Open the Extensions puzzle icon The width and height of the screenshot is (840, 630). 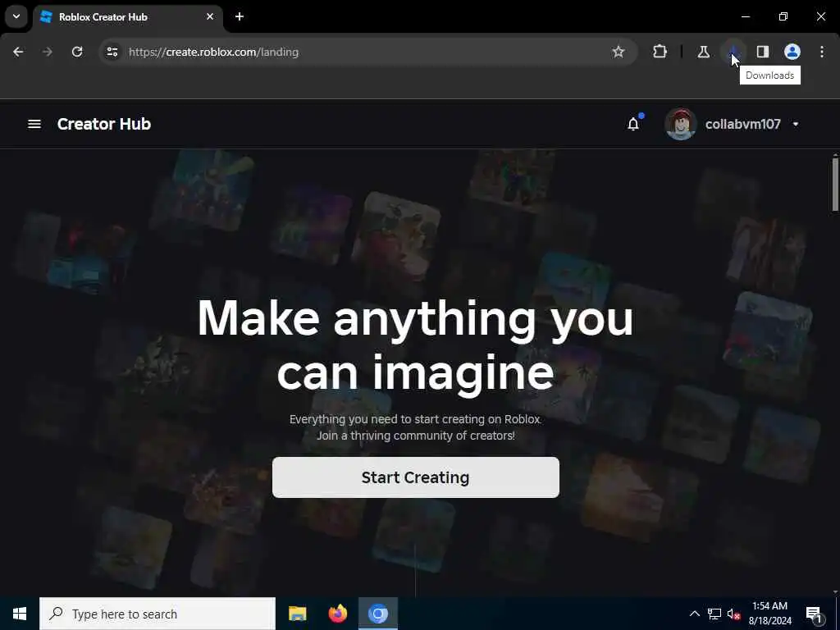[660, 52]
